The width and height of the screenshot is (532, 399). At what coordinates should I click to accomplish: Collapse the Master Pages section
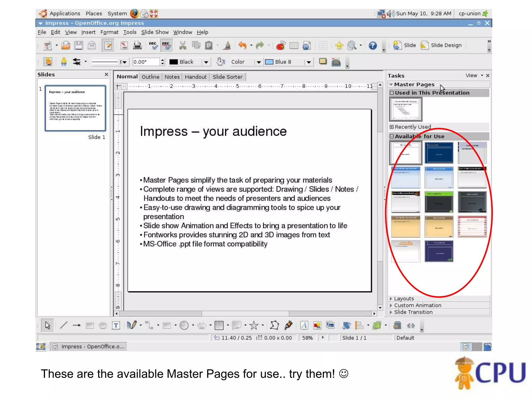391,84
